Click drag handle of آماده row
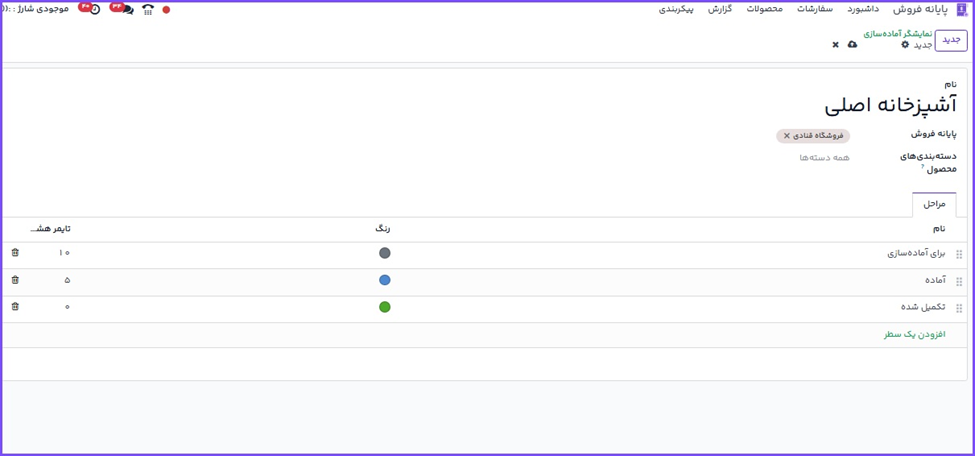975x456 pixels. (959, 281)
